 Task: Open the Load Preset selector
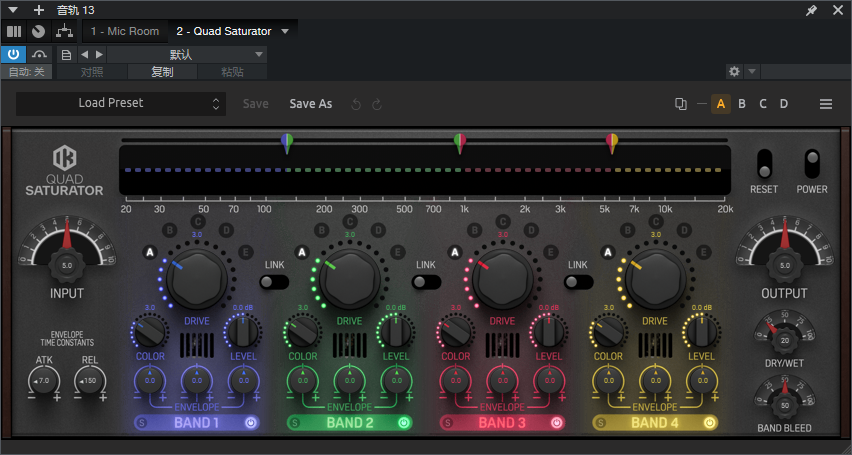[x=121, y=103]
